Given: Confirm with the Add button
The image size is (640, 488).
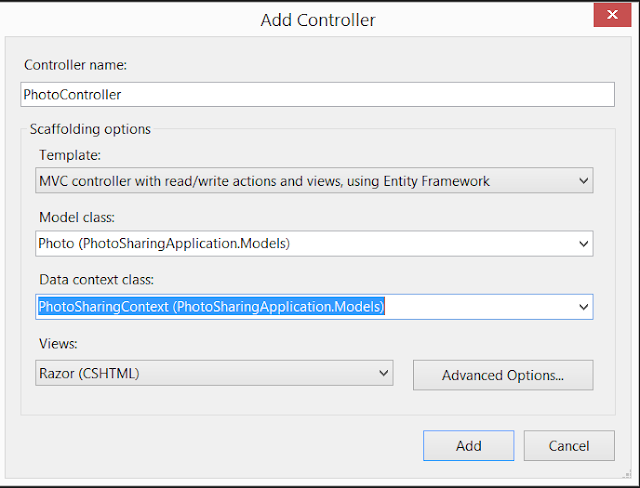Looking at the screenshot, I should pos(469,446).
